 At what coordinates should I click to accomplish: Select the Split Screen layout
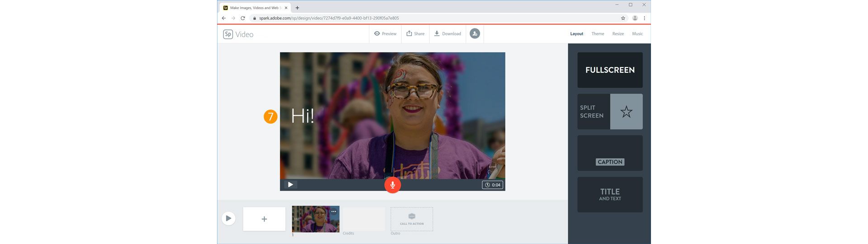pos(610,112)
